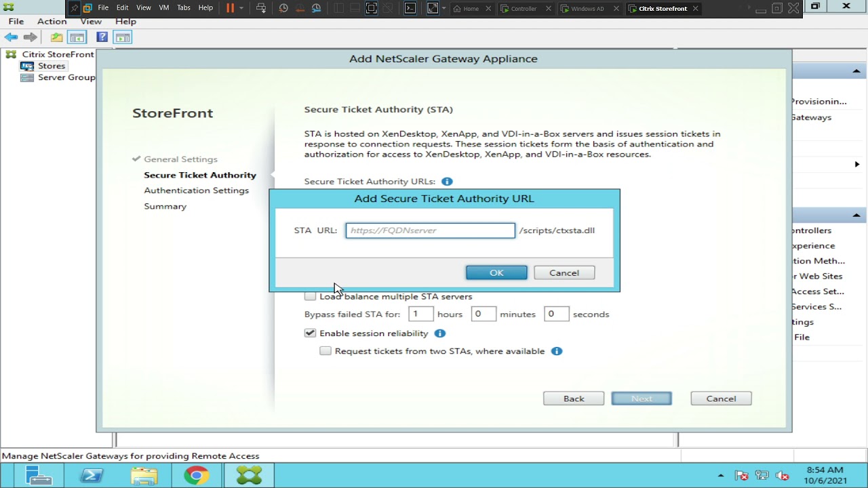Revert to snapshot using the orange clock icon
This screenshot has width=868, height=488.
[x=300, y=8]
